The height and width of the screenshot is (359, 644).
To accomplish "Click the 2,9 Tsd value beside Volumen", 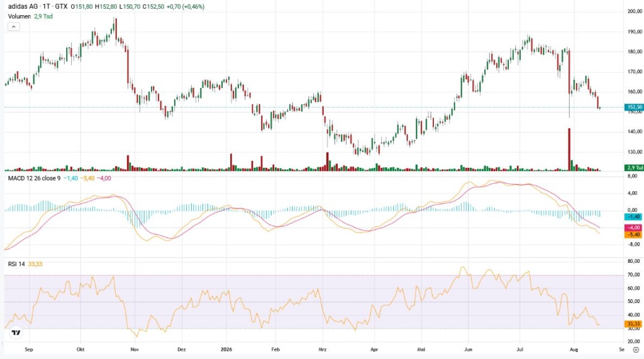I will (43, 16).
